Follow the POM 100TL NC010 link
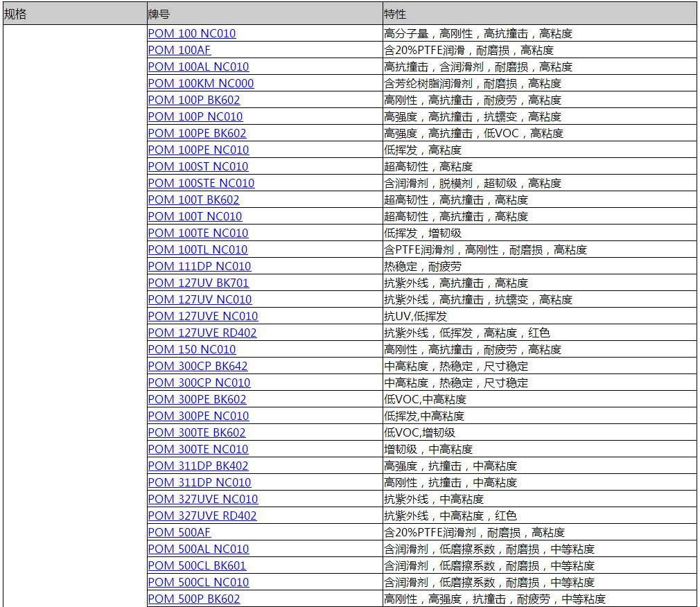Screen dimensions: 700x607 198,249
